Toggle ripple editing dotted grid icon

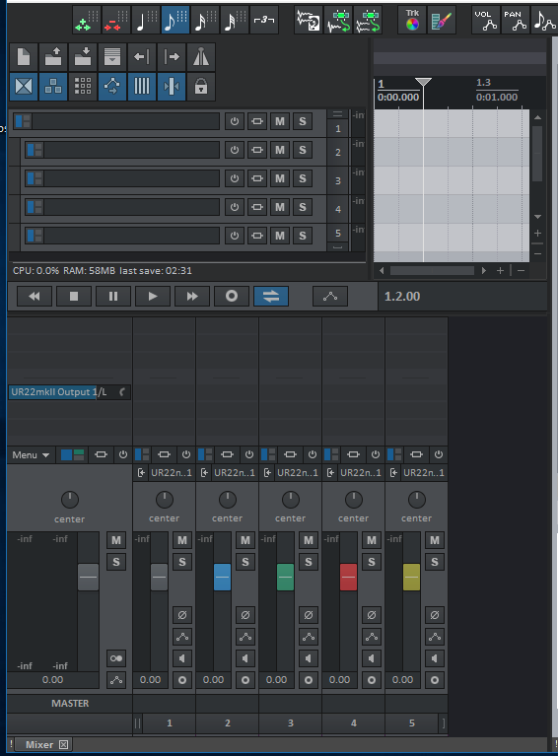point(83,87)
